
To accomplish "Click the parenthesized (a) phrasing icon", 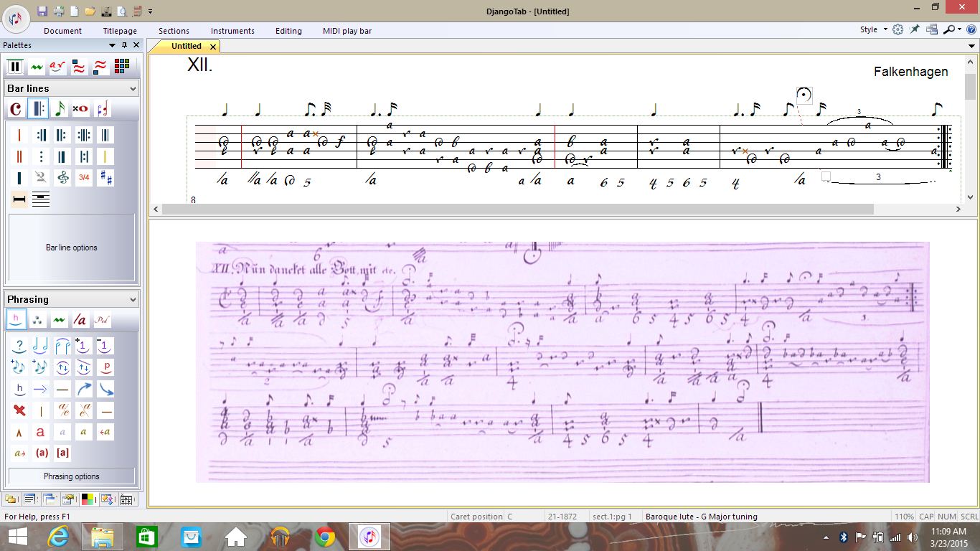I will pos(42,453).
